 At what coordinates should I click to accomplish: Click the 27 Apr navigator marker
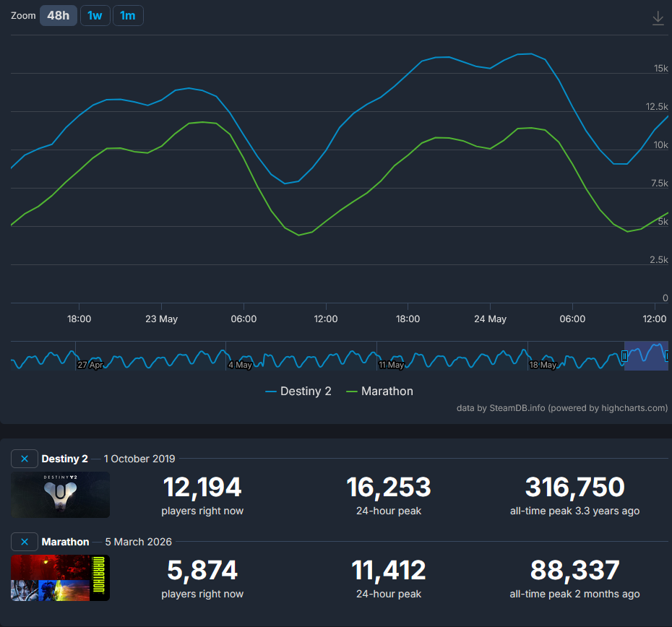(90, 365)
